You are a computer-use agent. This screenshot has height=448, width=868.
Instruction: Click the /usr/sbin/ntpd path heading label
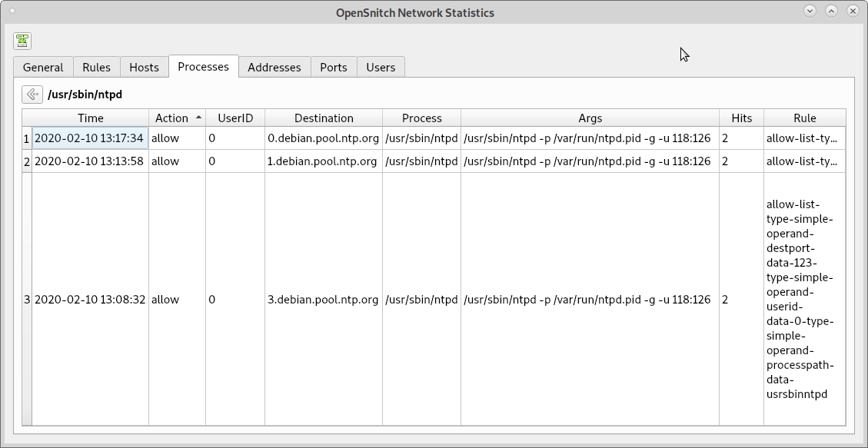(85, 95)
